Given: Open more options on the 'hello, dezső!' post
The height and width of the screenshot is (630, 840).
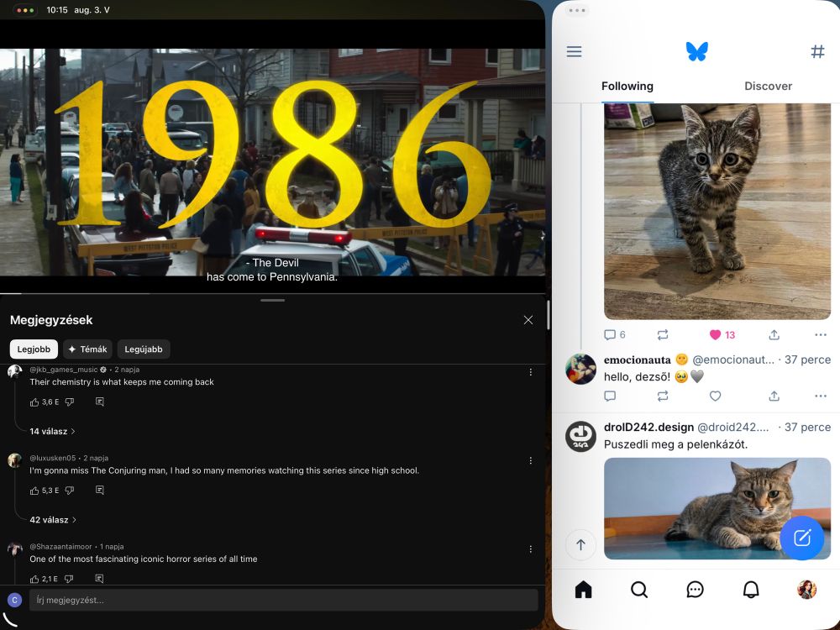Looking at the screenshot, I should 820,396.
